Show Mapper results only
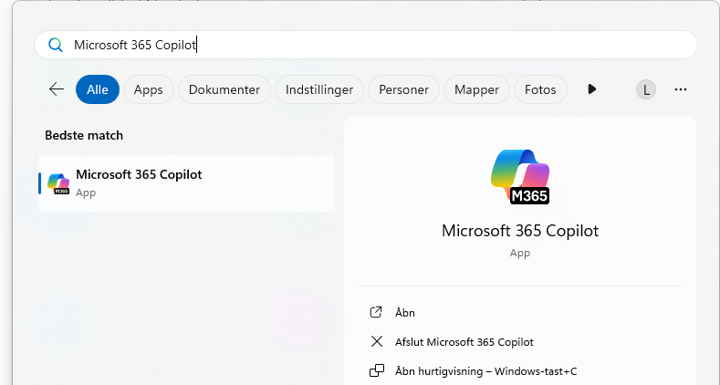The width and height of the screenshot is (720, 385). click(477, 90)
